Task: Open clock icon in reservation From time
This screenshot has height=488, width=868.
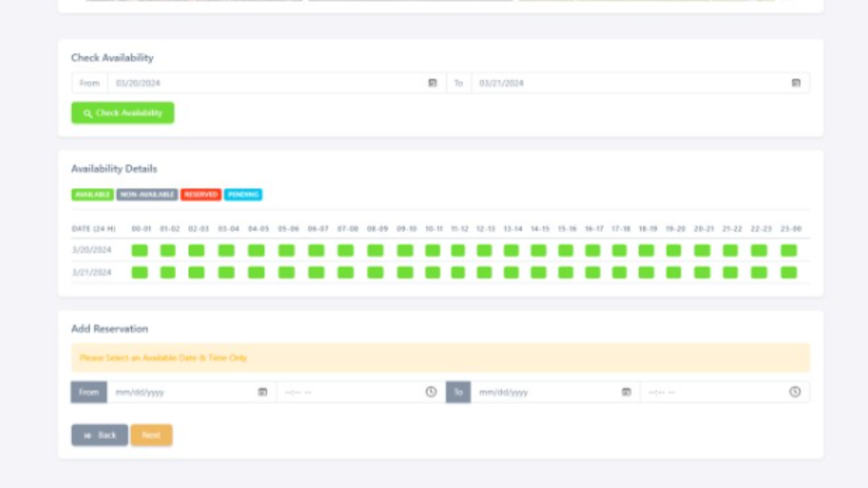Action: 431,392
